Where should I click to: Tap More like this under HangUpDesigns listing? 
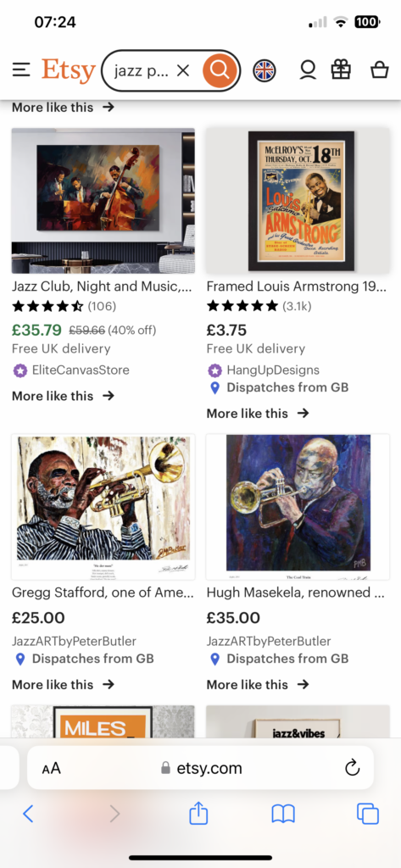258,413
